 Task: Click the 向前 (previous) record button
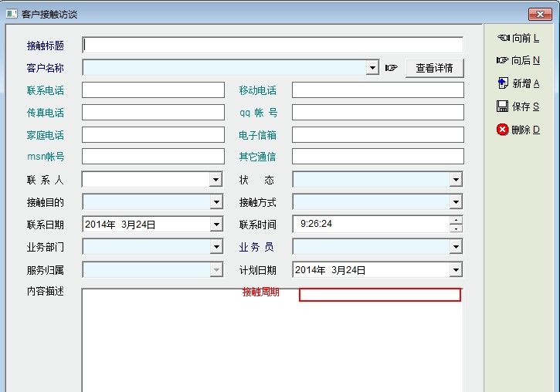coord(518,38)
